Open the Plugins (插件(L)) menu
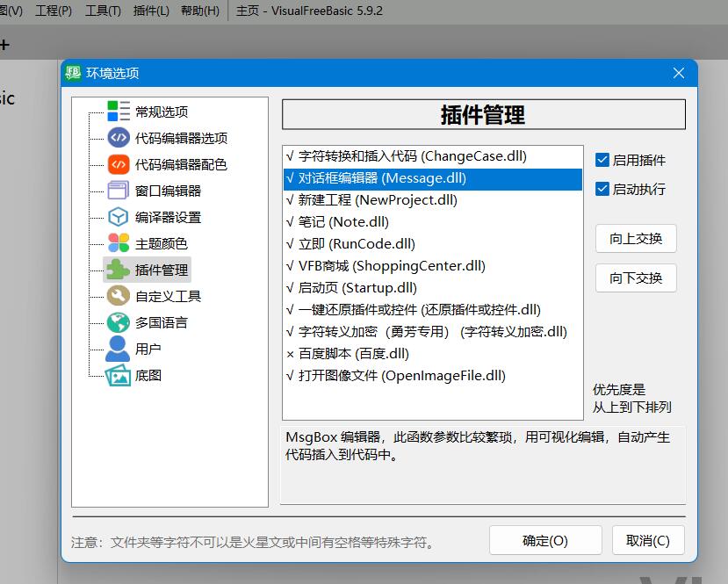Image resolution: width=728 pixels, height=584 pixels. point(151,11)
